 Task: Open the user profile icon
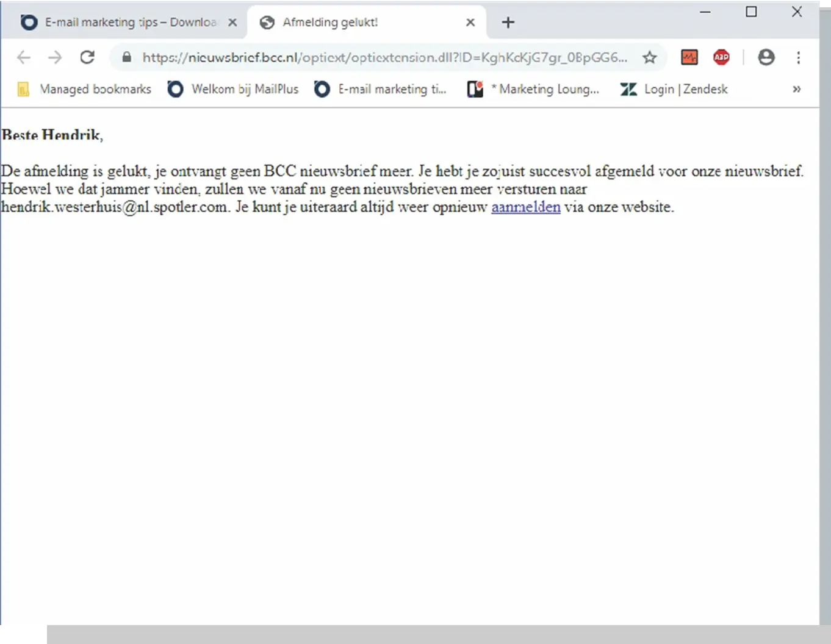point(766,57)
